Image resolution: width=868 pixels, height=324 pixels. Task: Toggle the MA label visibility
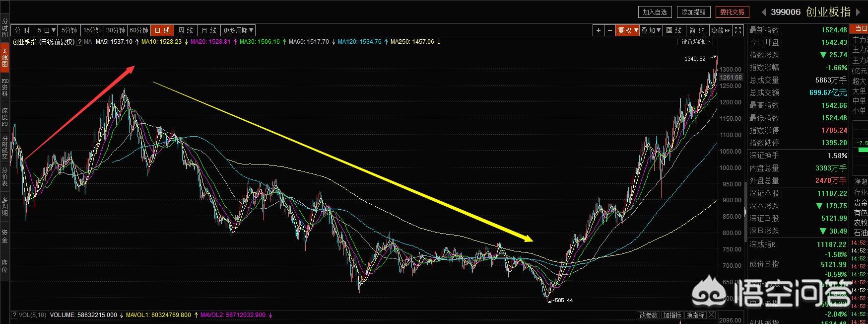click(88, 42)
